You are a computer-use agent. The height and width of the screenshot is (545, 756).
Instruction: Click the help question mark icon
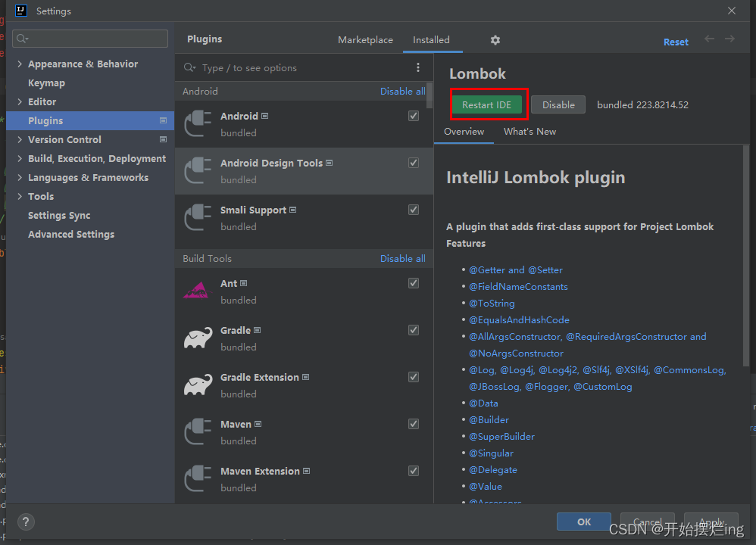tap(25, 522)
